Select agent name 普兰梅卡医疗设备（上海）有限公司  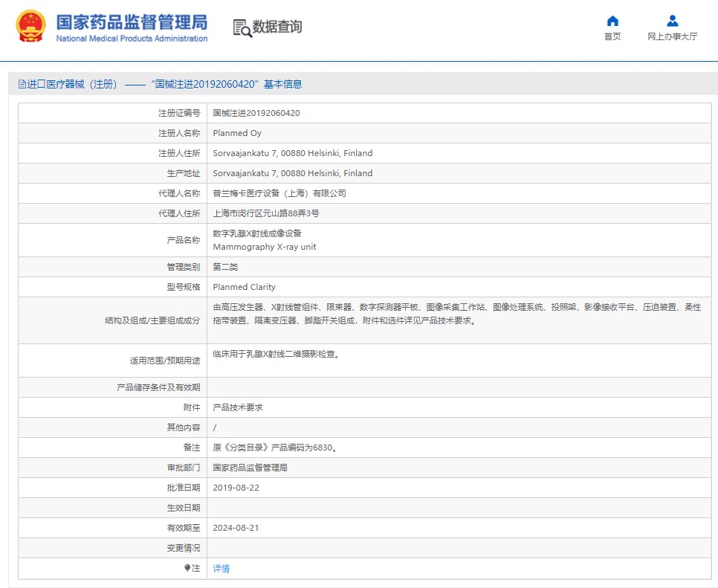(279, 193)
